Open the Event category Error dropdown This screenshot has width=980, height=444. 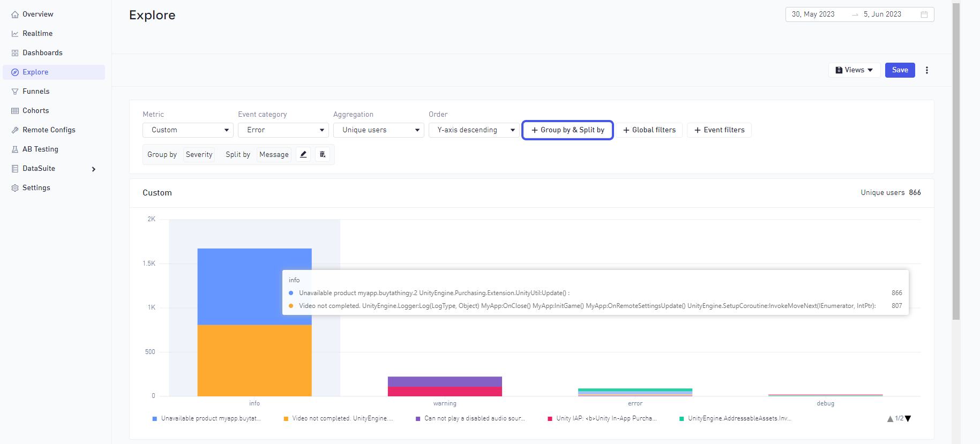point(283,130)
